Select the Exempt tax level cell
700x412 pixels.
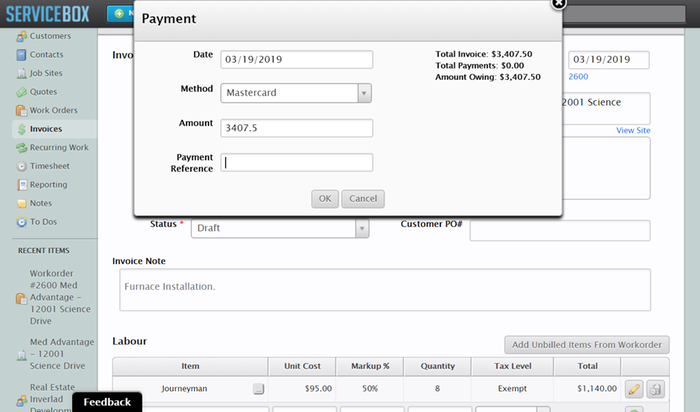point(512,389)
